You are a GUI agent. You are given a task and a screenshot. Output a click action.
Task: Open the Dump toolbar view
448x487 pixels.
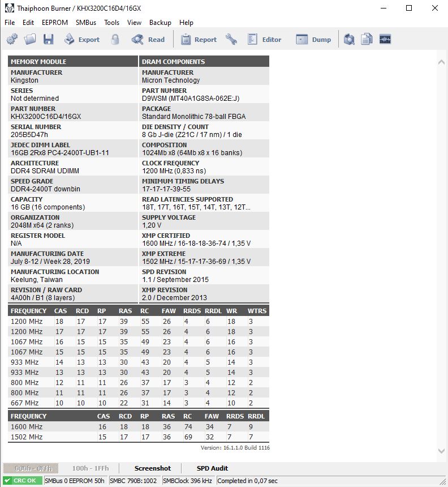[313, 40]
